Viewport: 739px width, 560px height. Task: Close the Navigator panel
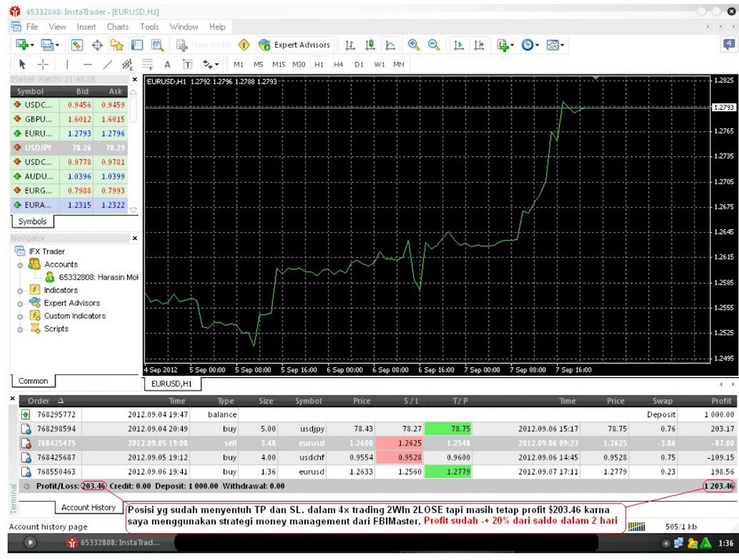pyautogui.click(x=135, y=238)
